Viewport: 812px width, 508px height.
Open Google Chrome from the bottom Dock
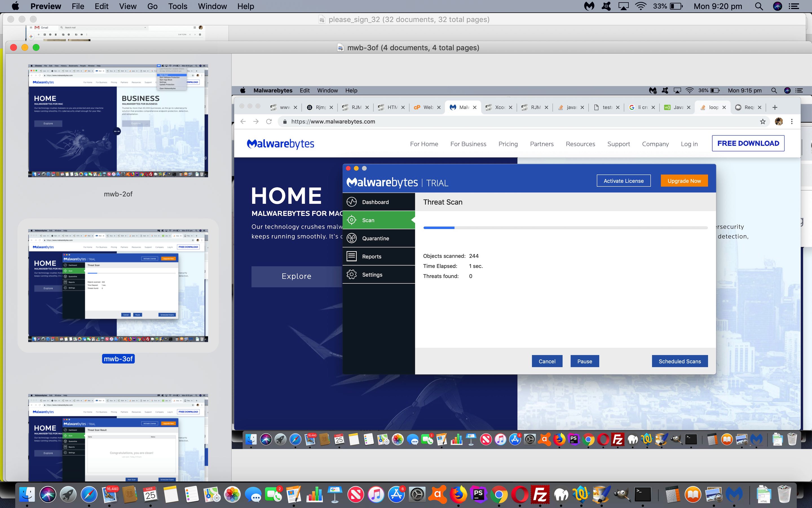[499, 494]
